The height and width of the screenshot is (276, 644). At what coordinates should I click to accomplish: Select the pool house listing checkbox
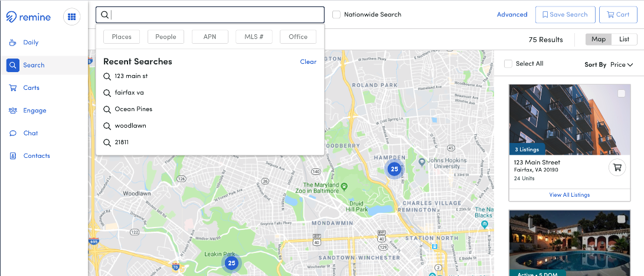(x=622, y=219)
